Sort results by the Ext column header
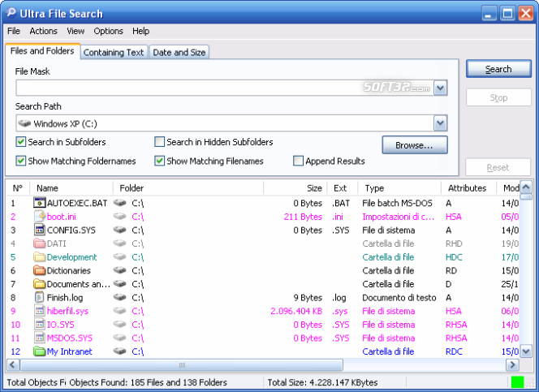This screenshot has height=392, width=539. 342,188
